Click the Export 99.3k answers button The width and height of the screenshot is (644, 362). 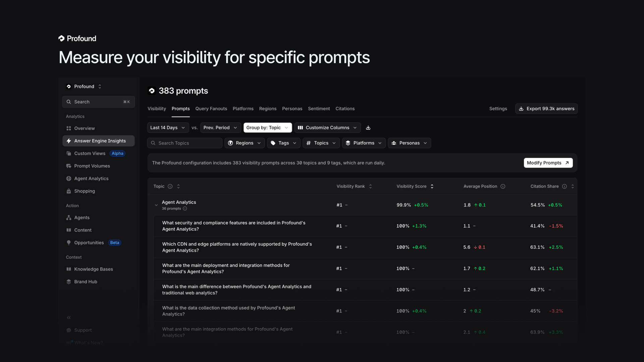[x=546, y=109]
